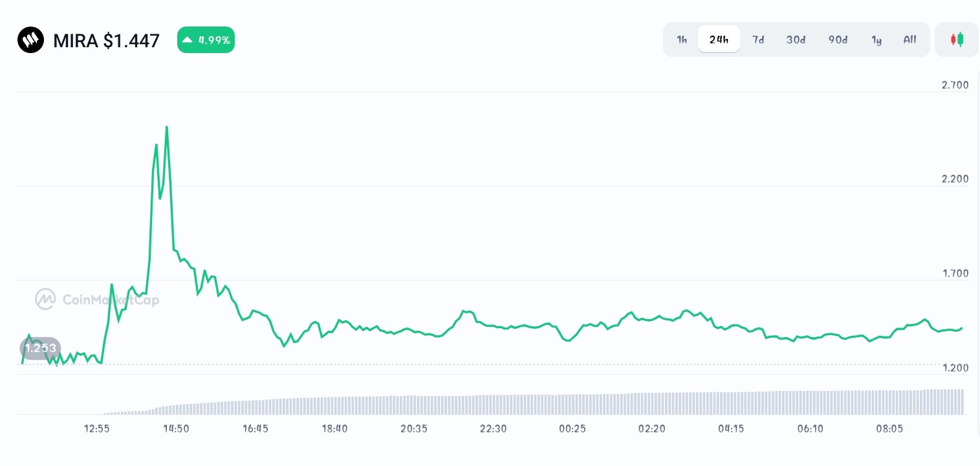
Task: Click the 4.99% change badge
Action: pos(206,40)
